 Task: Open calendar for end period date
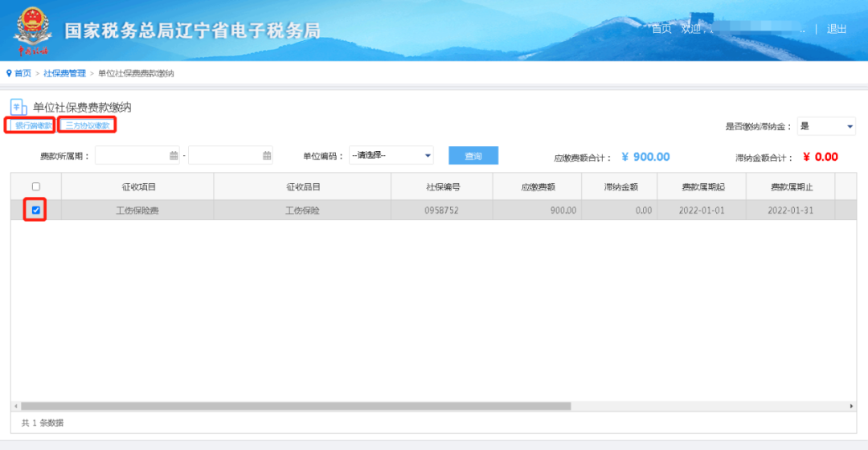267,156
